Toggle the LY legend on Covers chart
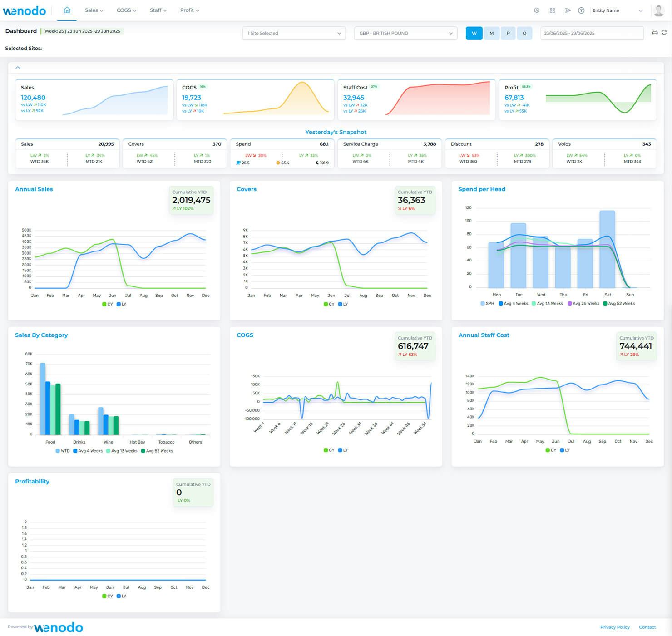 point(344,304)
